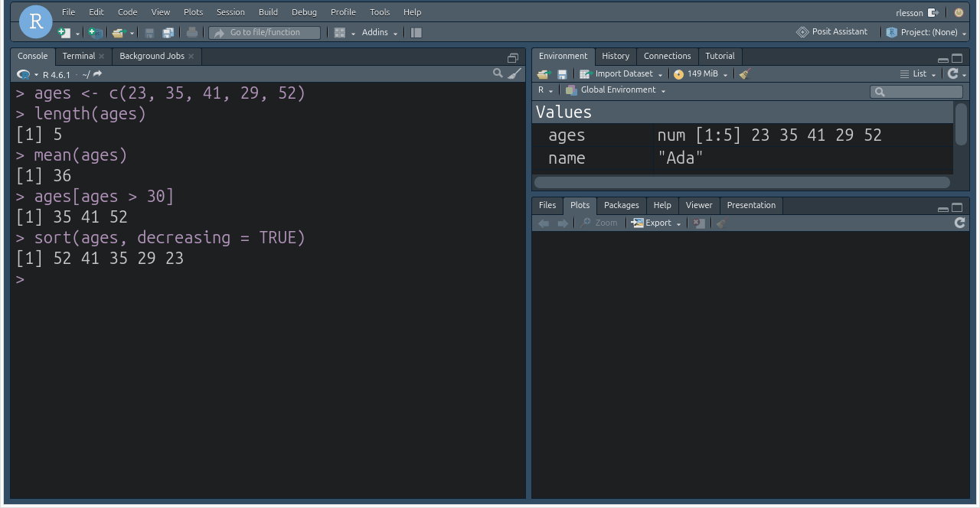Switch to the Background Jobs tab
Image resolution: width=980 pixels, height=508 pixels.
coord(152,56)
